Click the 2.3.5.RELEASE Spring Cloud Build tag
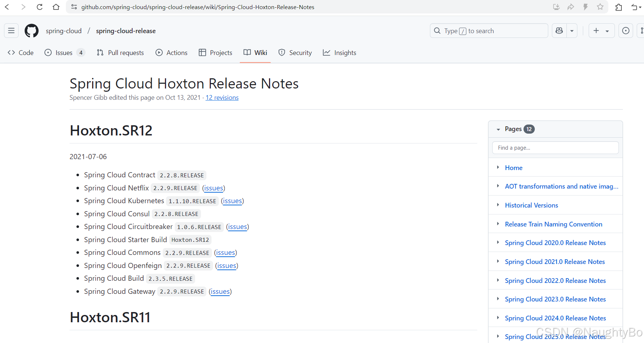This screenshot has width=644, height=343. (x=170, y=279)
